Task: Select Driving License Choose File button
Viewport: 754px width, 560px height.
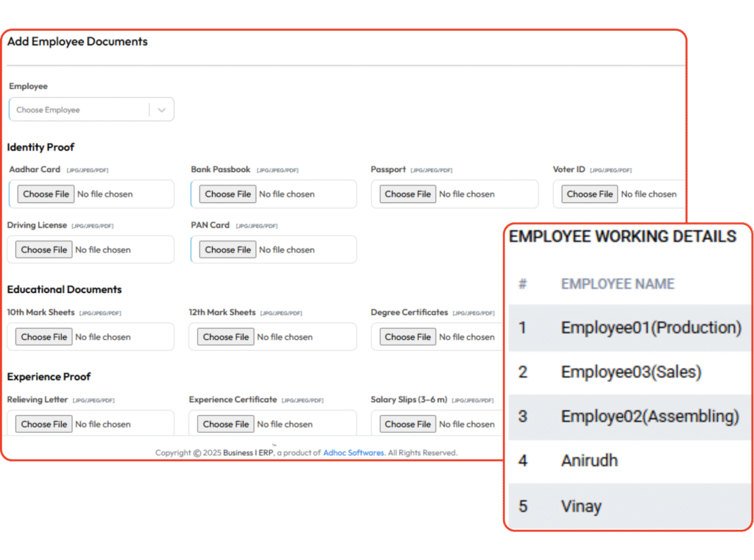Action: pos(44,249)
